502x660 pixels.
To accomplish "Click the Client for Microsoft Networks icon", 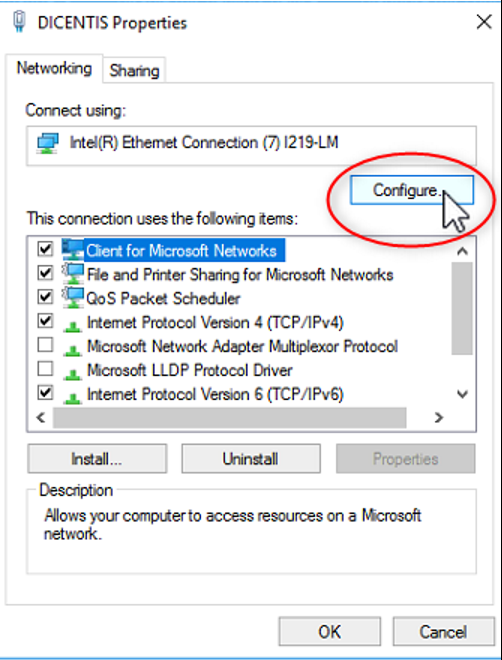I will pyautogui.click(x=73, y=250).
